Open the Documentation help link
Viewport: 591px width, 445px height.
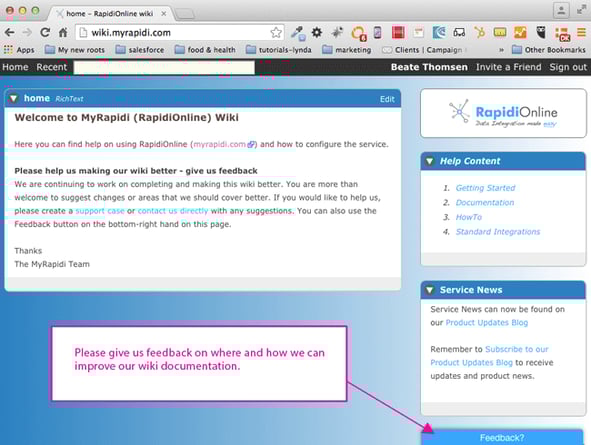pos(485,203)
